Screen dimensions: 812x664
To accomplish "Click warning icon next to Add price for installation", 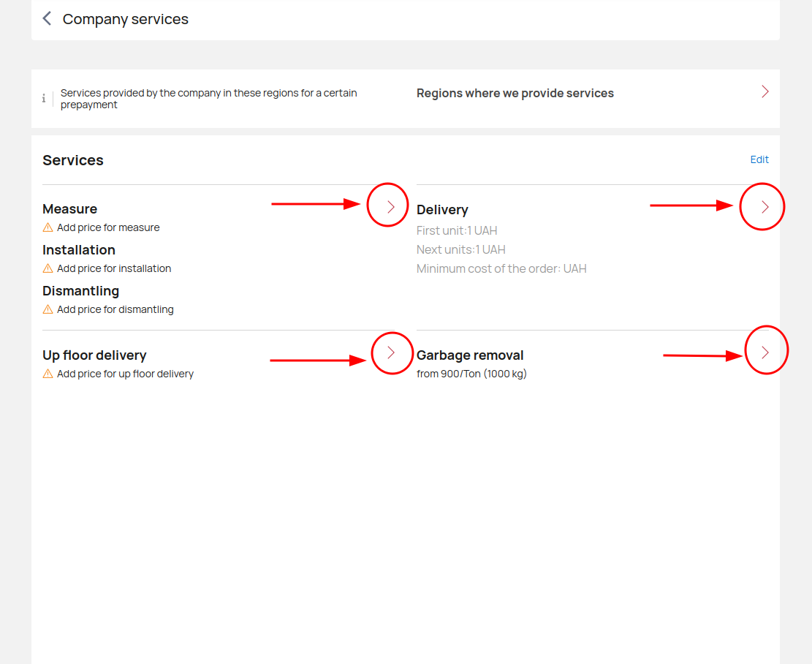I will pos(48,268).
